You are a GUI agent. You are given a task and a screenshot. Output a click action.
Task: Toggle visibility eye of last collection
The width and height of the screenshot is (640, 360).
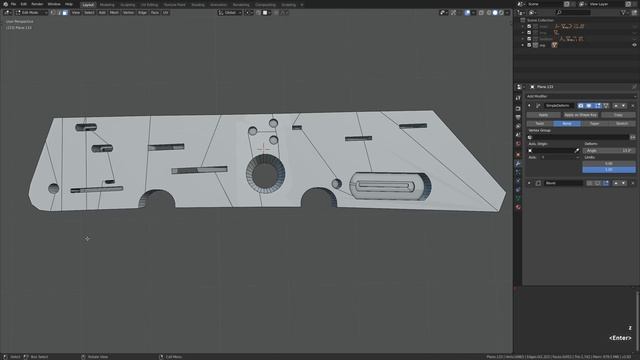[x=634, y=45]
